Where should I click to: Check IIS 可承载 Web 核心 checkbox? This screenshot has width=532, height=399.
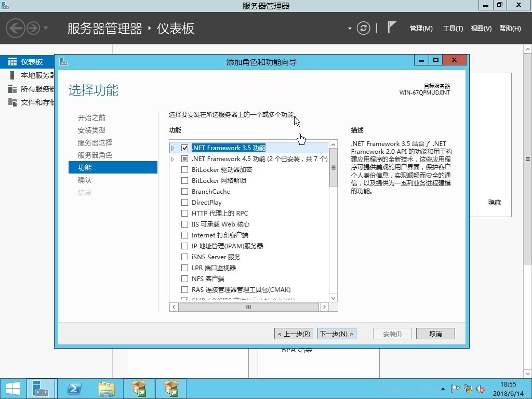[x=184, y=224]
